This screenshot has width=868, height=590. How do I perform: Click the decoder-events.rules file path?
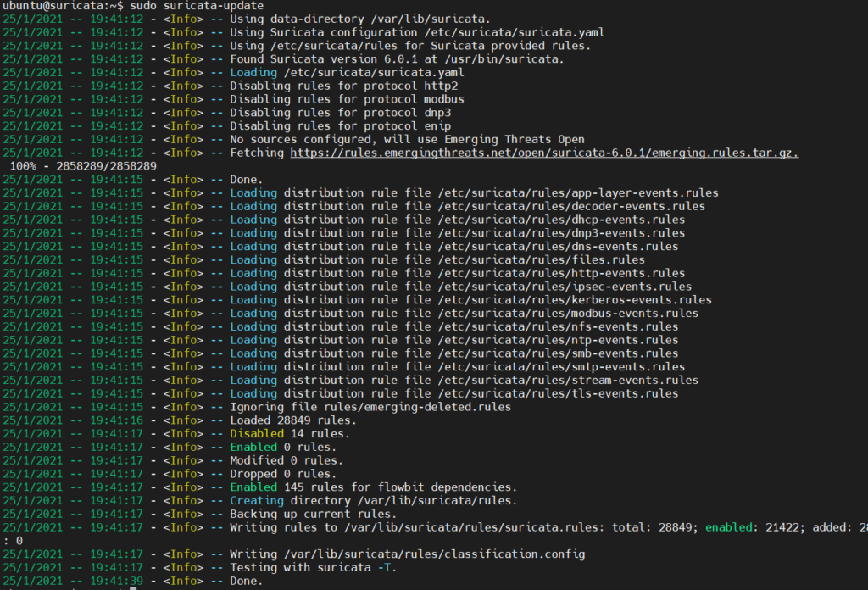(571, 206)
